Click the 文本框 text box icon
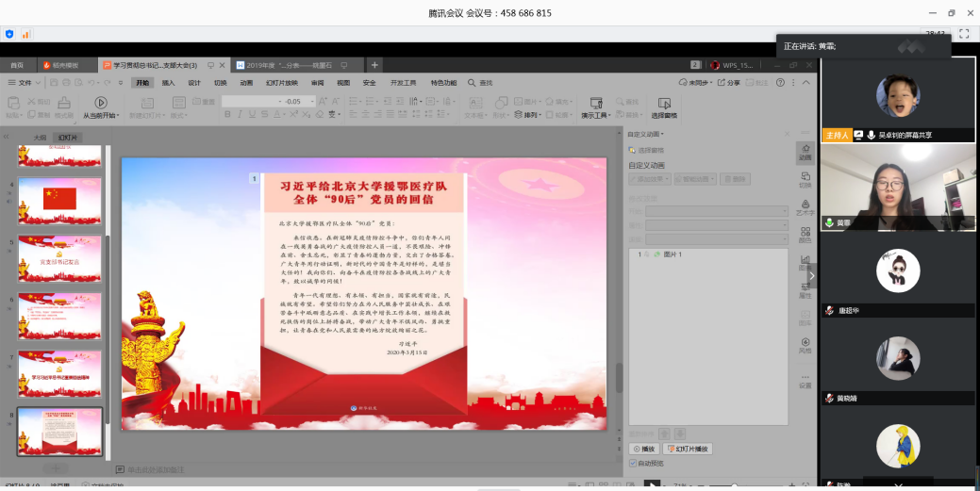The height and width of the screenshot is (491, 980). pyautogui.click(x=475, y=103)
